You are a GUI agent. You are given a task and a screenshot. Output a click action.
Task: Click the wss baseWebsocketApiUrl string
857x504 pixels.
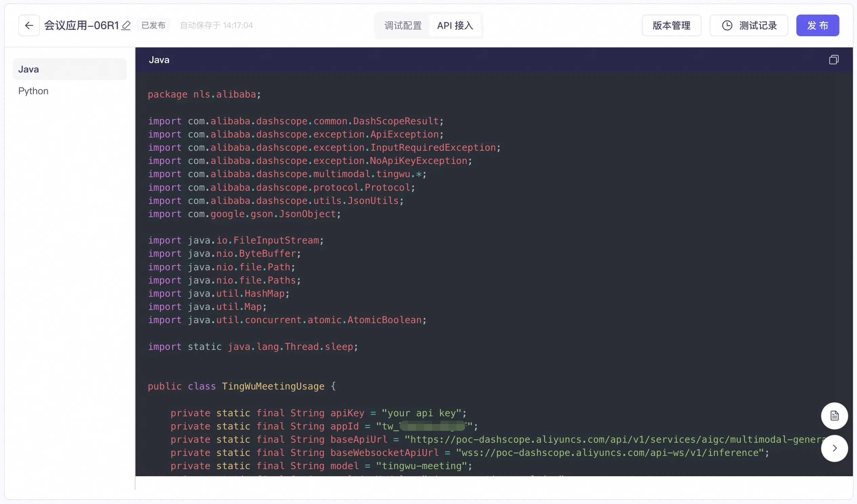coord(610,453)
